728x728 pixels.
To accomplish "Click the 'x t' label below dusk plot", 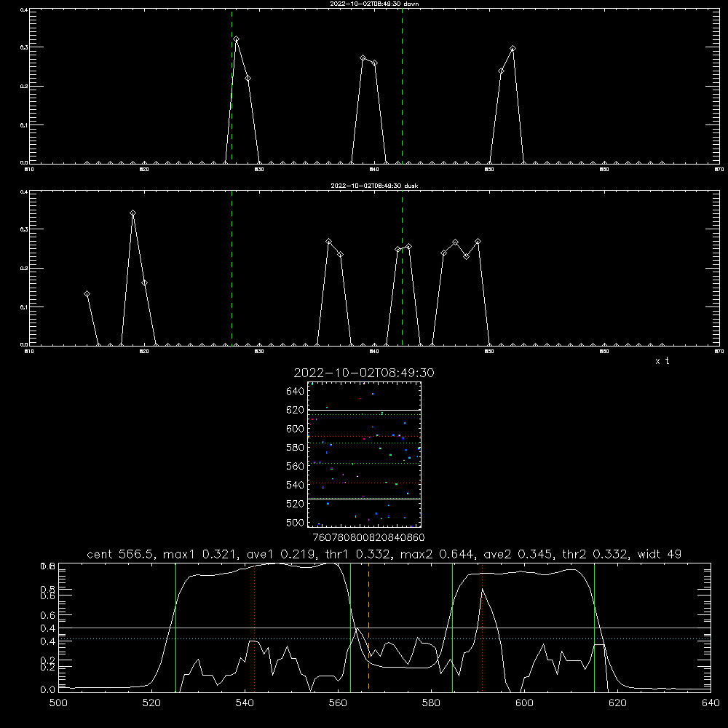I will pos(662,361).
